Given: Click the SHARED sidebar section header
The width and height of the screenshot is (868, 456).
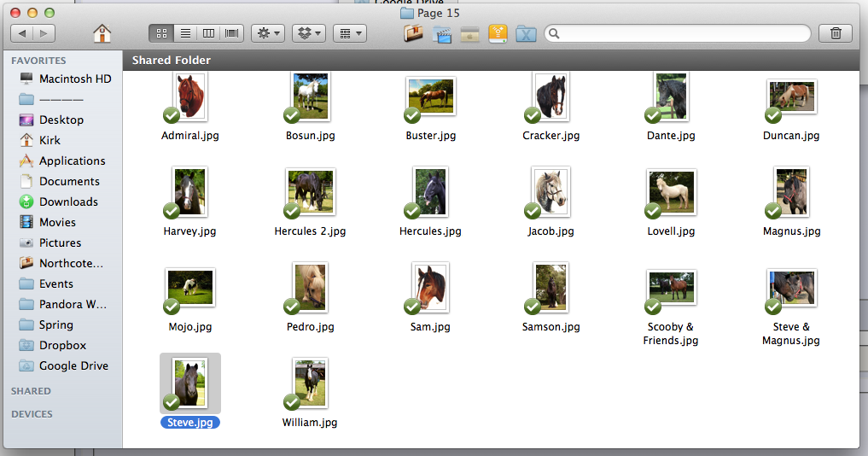Looking at the screenshot, I should pyautogui.click(x=31, y=391).
